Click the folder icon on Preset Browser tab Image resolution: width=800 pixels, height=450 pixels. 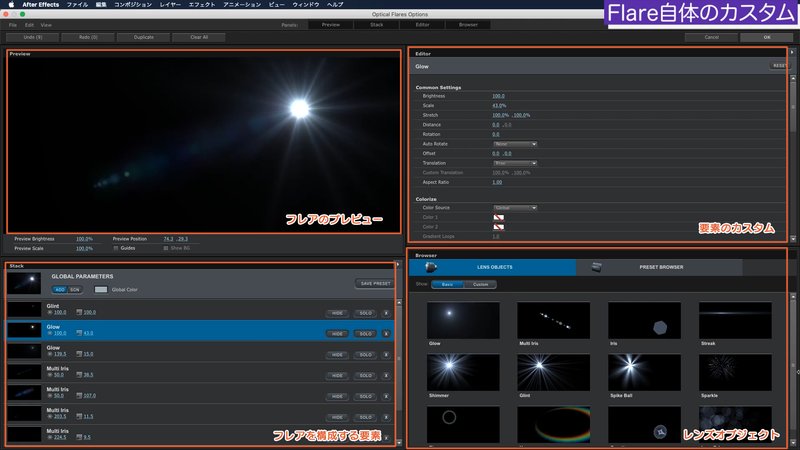596,267
